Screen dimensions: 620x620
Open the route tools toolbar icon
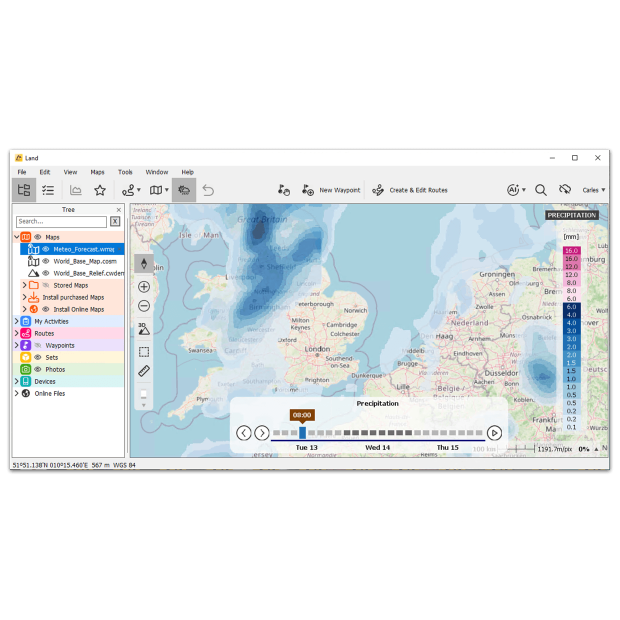pyautogui.click(x=131, y=190)
